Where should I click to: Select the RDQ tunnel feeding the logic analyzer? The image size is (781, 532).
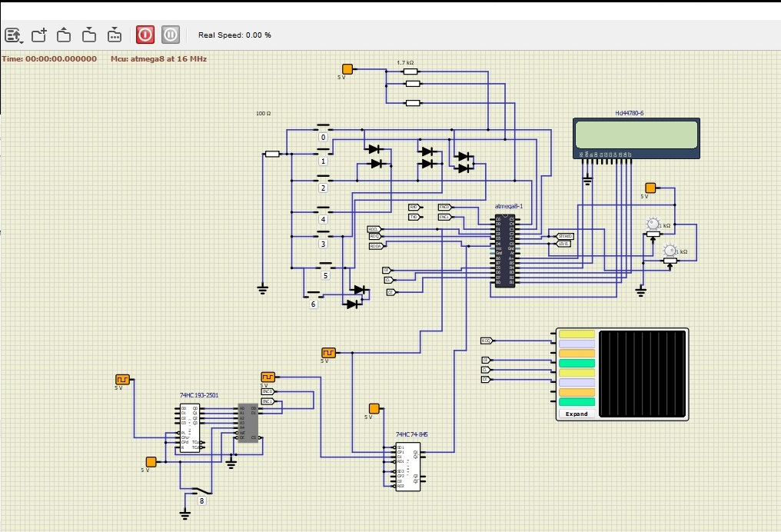point(487,341)
